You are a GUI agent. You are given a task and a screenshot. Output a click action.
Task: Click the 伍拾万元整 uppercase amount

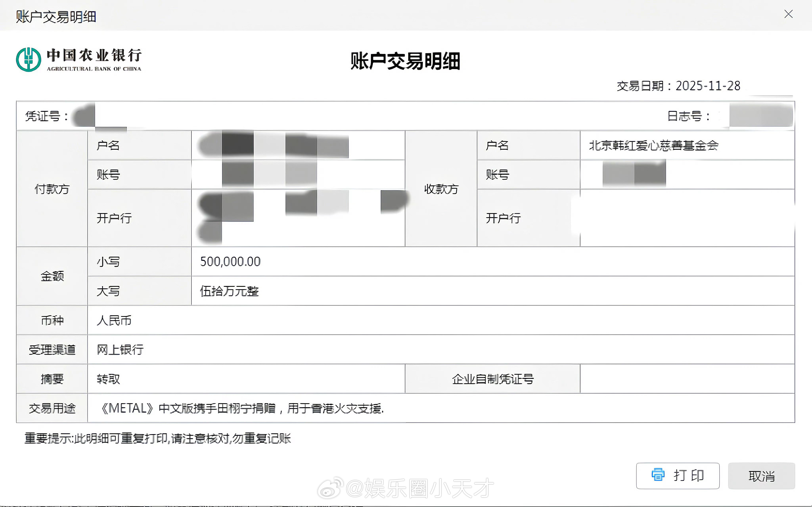pos(229,291)
